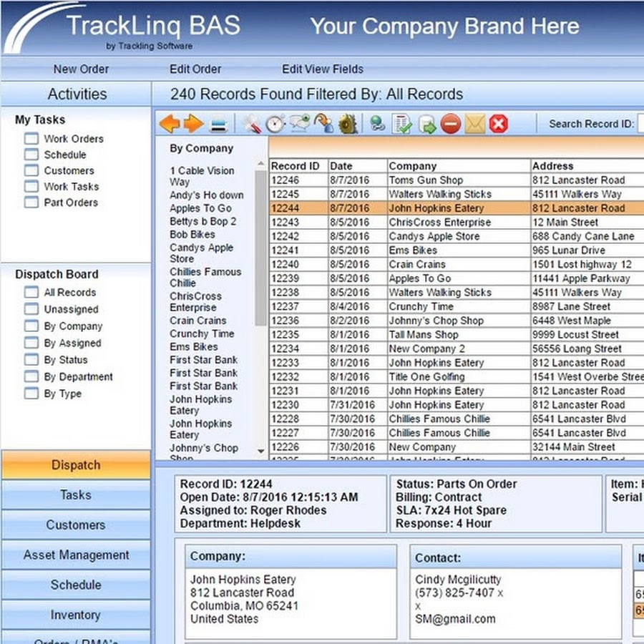Open the Schedule navigation tab at bottom

click(x=76, y=585)
